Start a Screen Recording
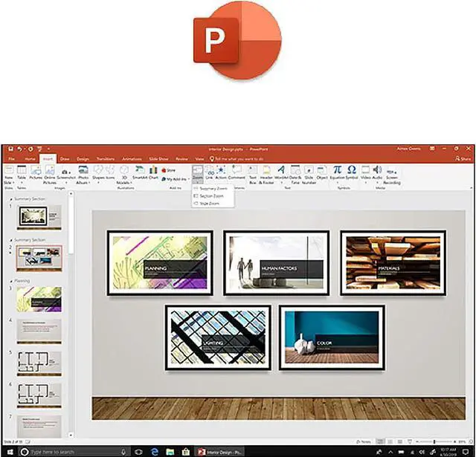476x457 pixels. [x=392, y=175]
